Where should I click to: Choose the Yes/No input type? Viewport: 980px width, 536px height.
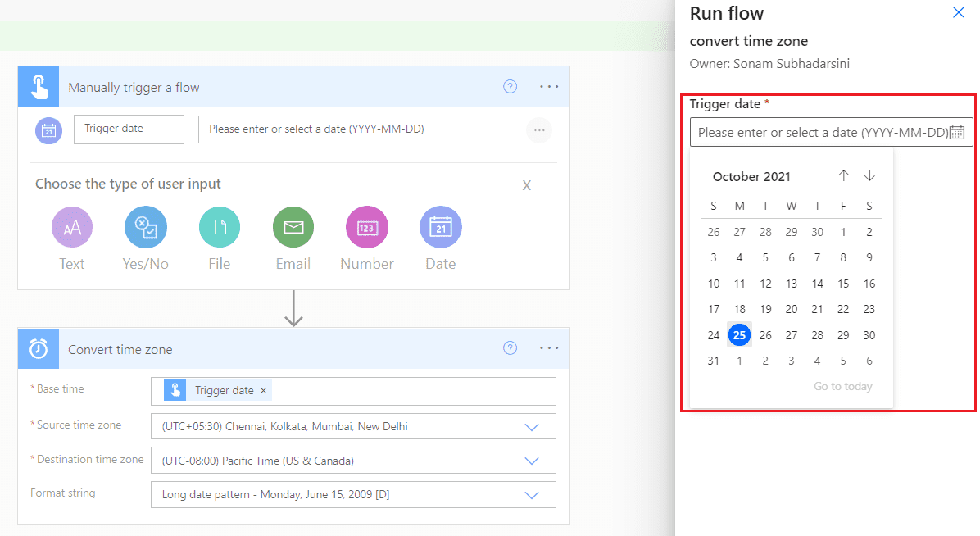click(145, 227)
